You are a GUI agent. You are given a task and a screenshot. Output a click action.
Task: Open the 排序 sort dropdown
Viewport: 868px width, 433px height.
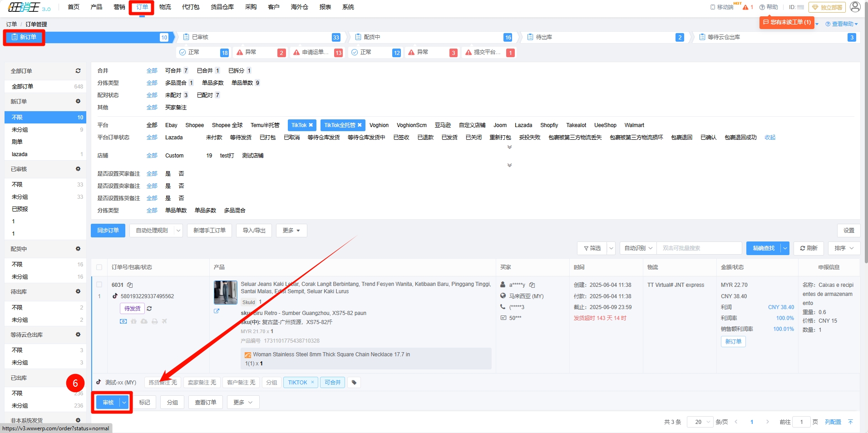coord(844,248)
